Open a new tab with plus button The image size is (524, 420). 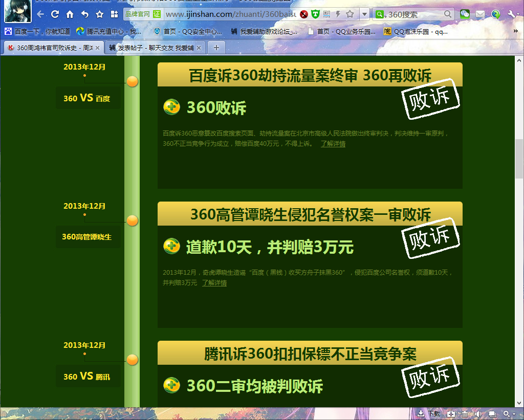pyautogui.click(x=216, y=48)
